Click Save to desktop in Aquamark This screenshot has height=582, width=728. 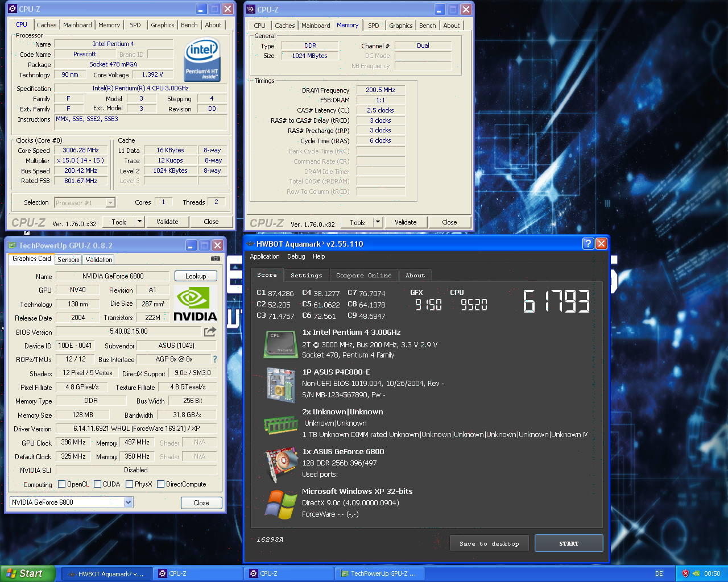tap(489, 543)
